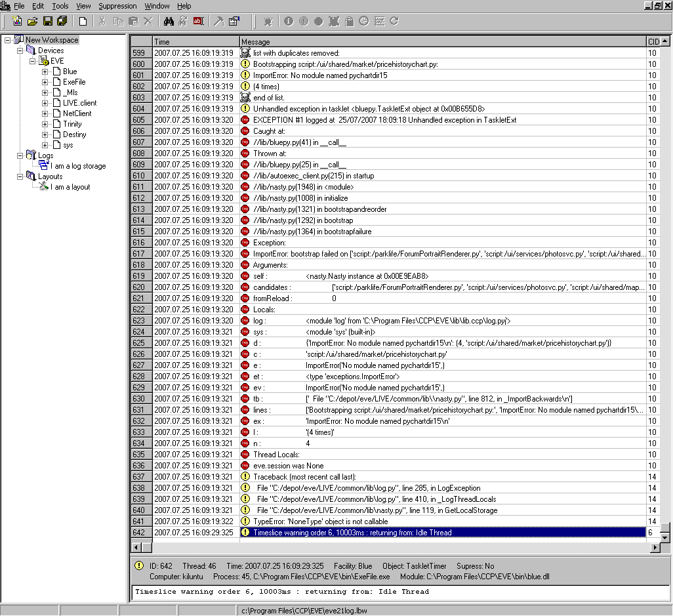Click the Message column header

443,41
